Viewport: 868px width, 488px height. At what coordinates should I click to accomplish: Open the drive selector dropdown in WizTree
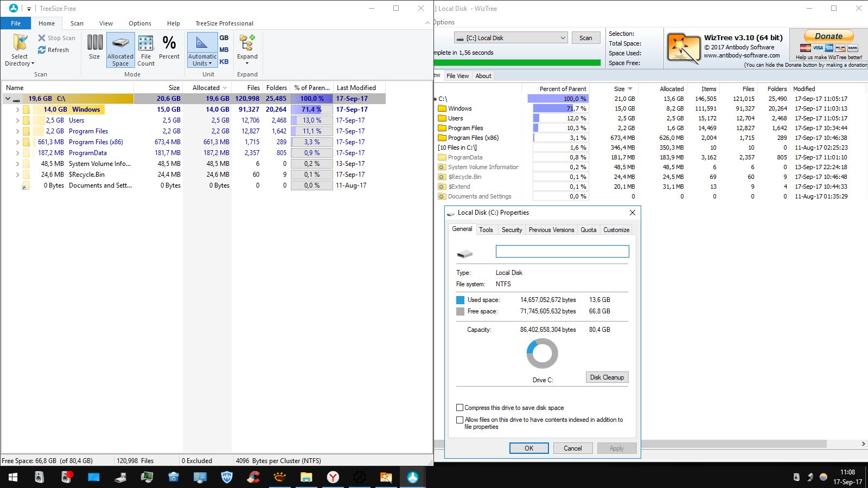tap(511, 38)
